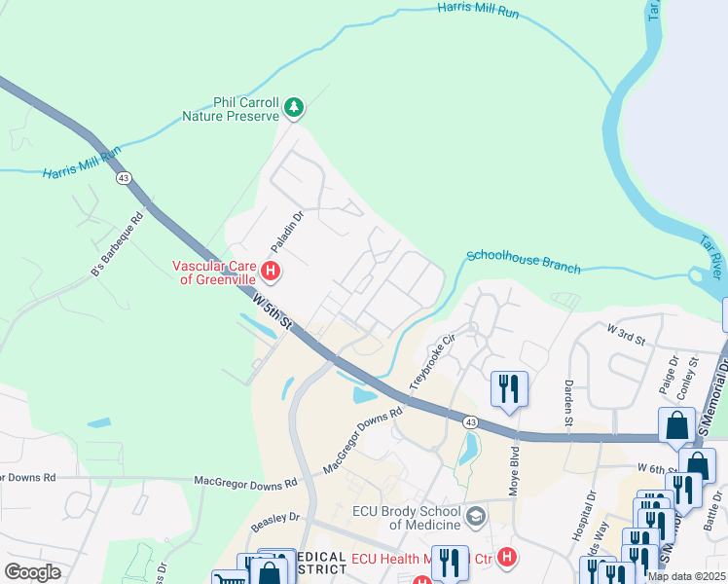
Task: Click the Map data ©2025 attribution
Action: [x=686, y=576]
